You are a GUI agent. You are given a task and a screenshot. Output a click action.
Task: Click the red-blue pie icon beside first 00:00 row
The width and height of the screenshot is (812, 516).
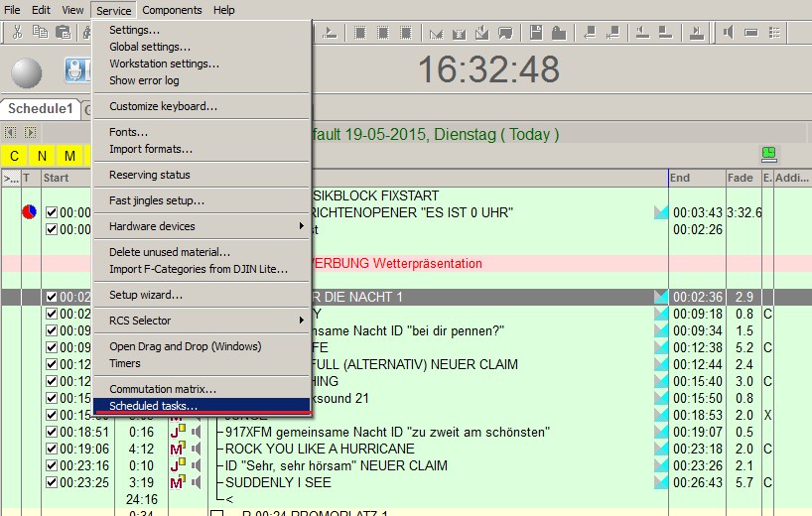(30, 211)
